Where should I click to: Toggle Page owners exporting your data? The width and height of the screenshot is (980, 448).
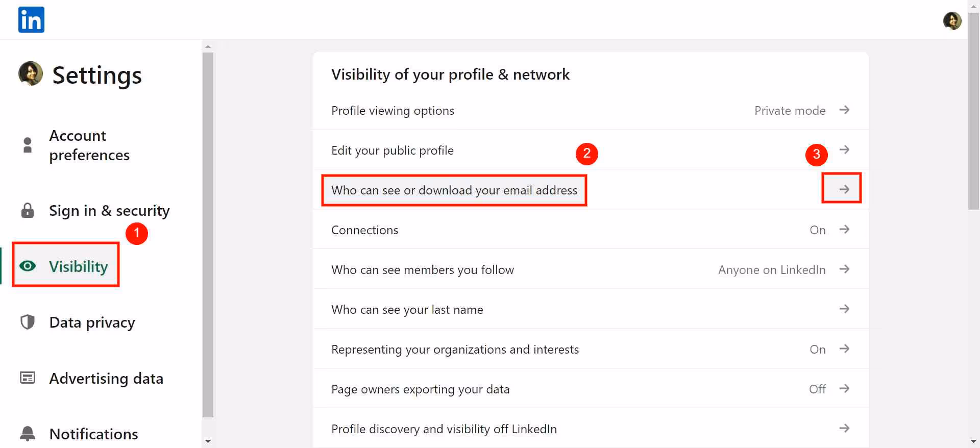click(845, 388)
